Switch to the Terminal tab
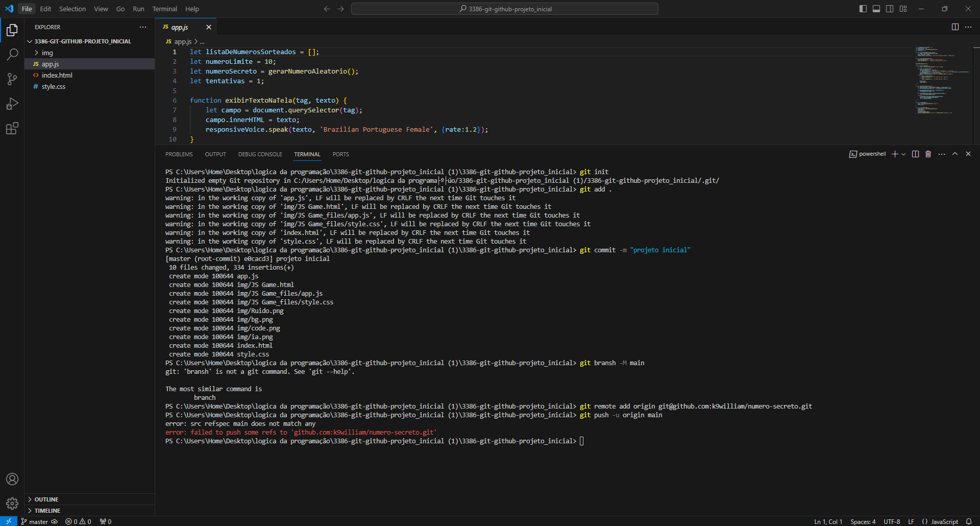980x526 pixels. (x=307, y=154)
